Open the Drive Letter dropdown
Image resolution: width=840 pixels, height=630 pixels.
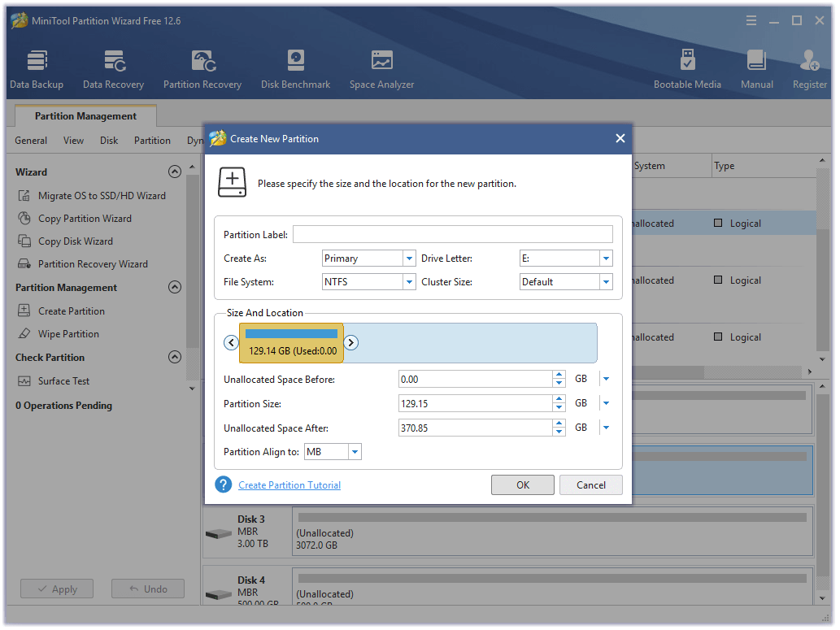(605, 258)
